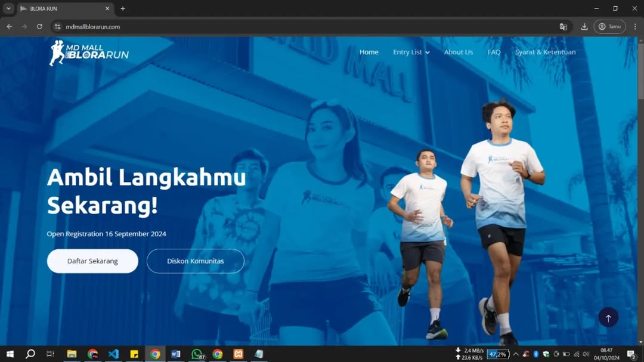
Task: Click the Bluetooth icon in the system tray
Action: coord(535,354)
